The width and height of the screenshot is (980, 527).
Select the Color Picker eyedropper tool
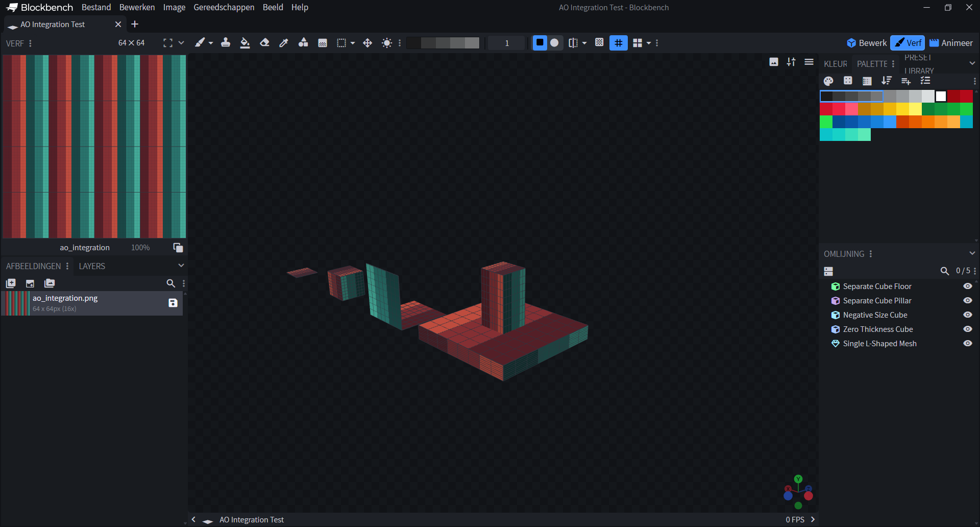[284, 43]
